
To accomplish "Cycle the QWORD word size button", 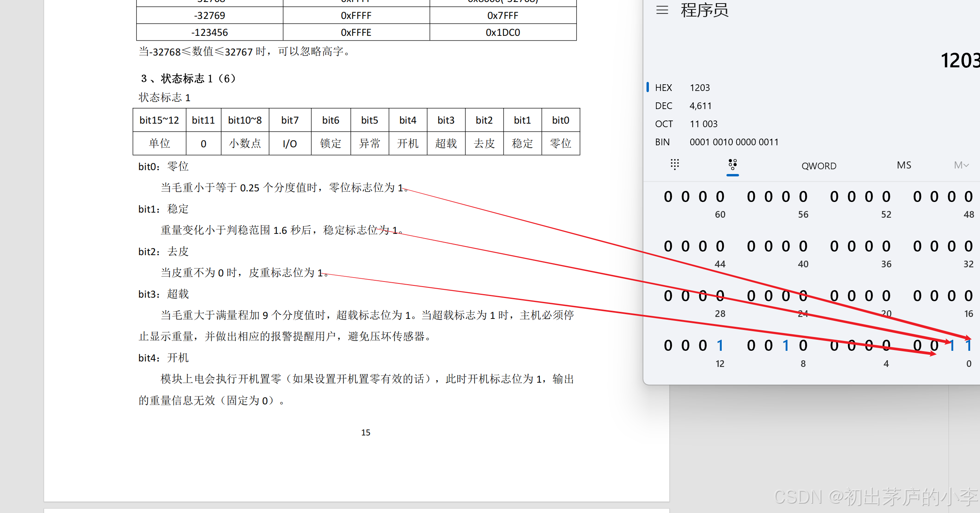I will click(x=819, y=166).
